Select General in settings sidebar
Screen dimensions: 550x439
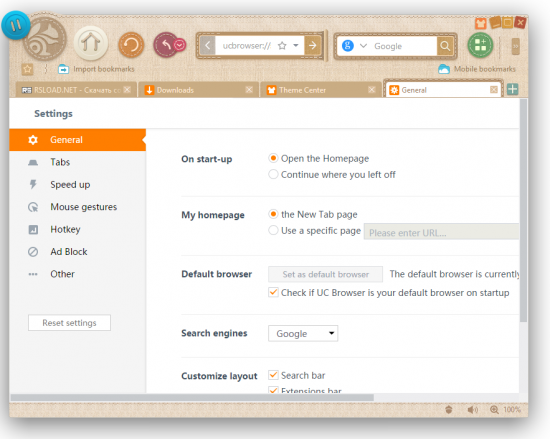pos(78,140)
